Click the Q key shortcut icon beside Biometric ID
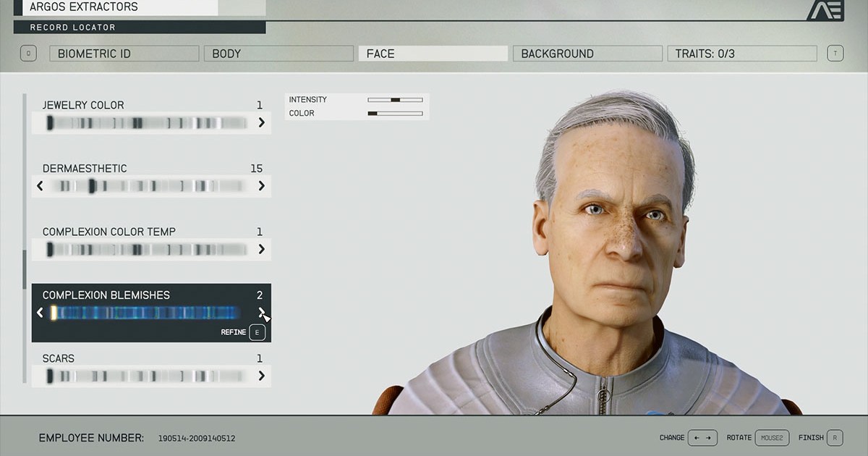The image size is (868, 456). (27, 53)
